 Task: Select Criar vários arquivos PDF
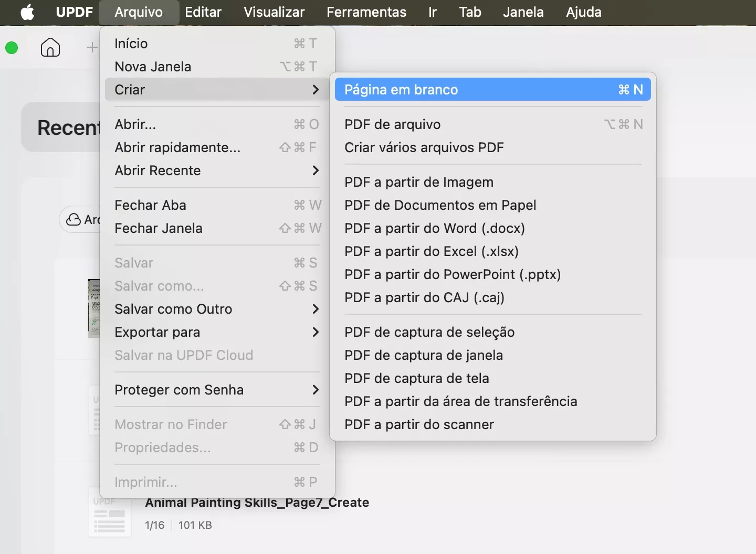tap(493, 147)
